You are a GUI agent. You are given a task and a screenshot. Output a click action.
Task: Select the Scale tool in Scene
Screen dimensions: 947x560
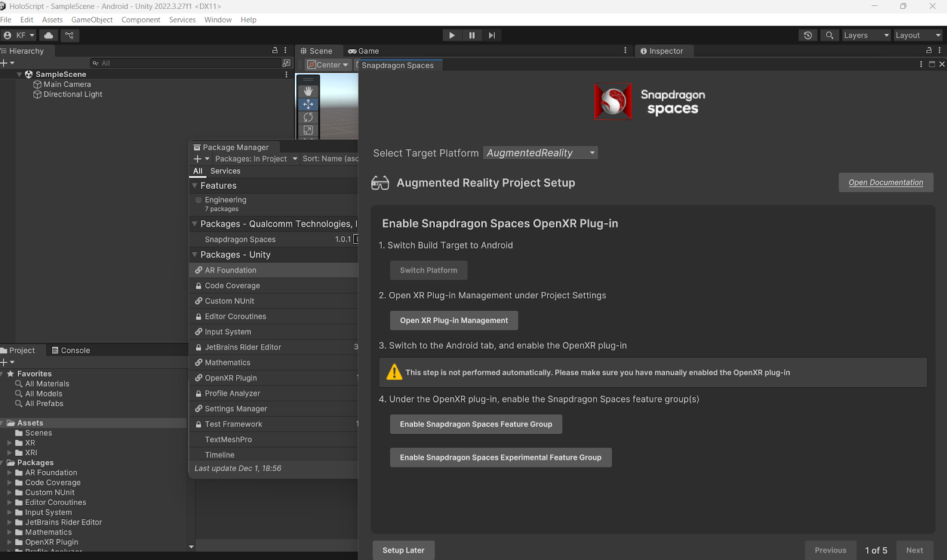pyautogui.click(x=308, y=130)
